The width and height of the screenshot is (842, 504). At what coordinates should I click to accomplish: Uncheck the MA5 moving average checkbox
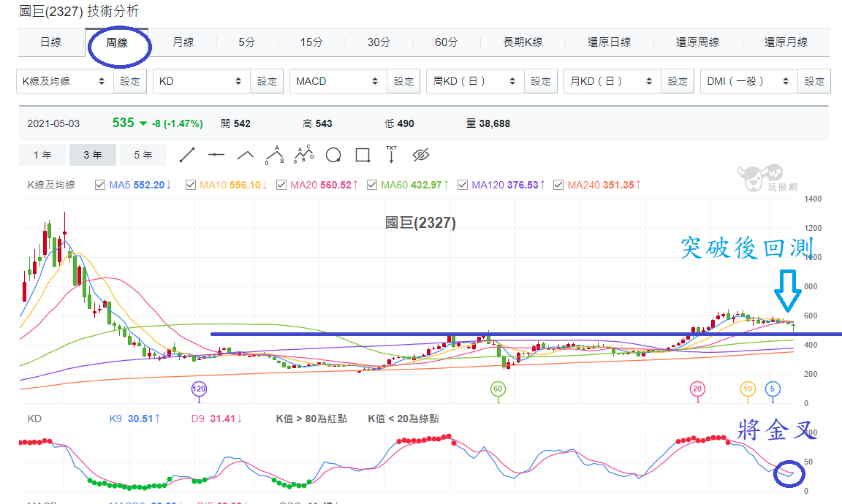100,186
